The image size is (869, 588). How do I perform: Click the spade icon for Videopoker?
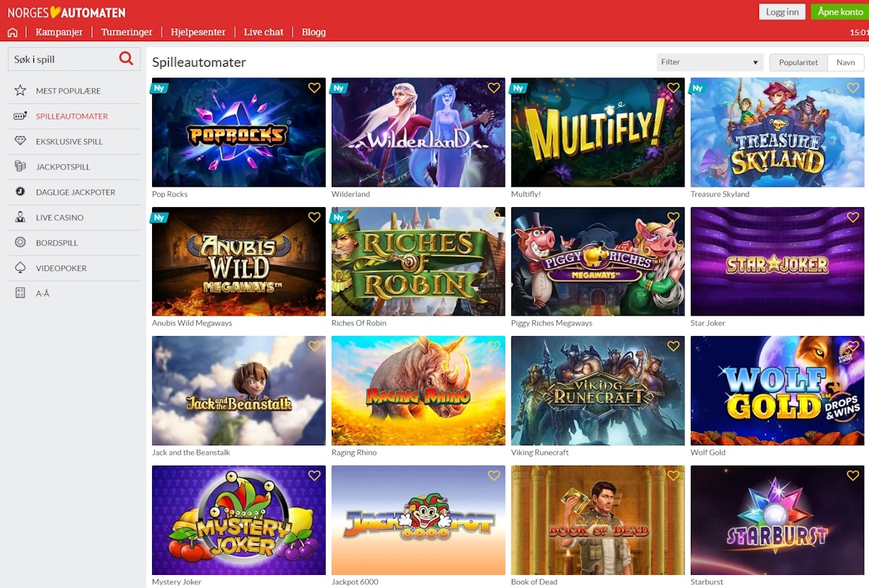tap(20, 268)
